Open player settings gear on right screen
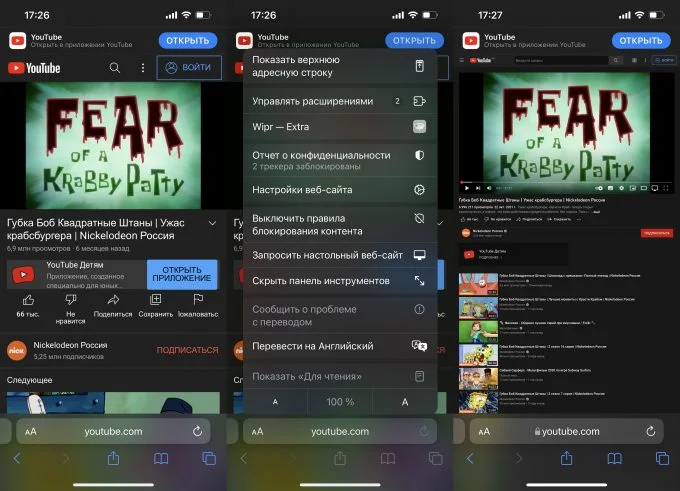This screenshot has height=491, width=680. point(621,188)
